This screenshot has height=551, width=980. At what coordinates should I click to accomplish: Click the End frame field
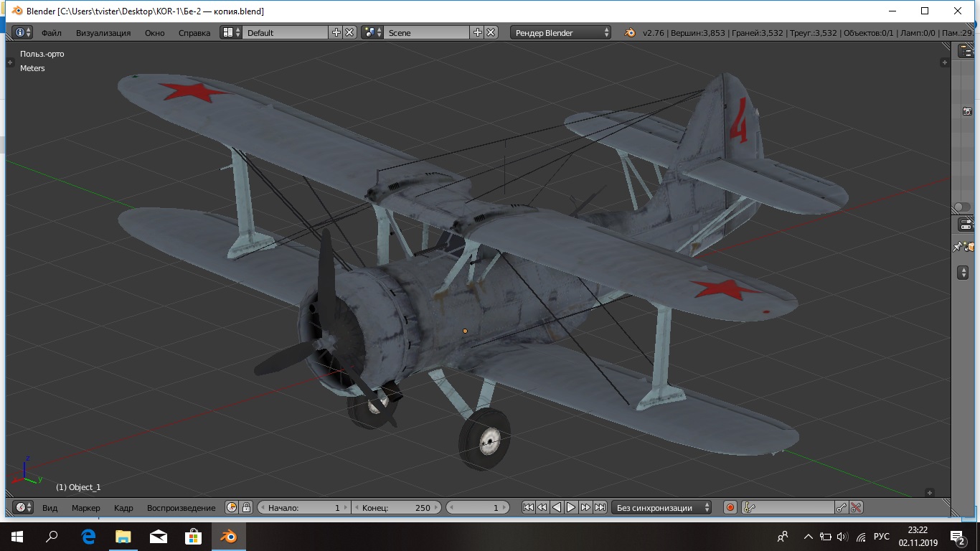(x=396, y=507)
